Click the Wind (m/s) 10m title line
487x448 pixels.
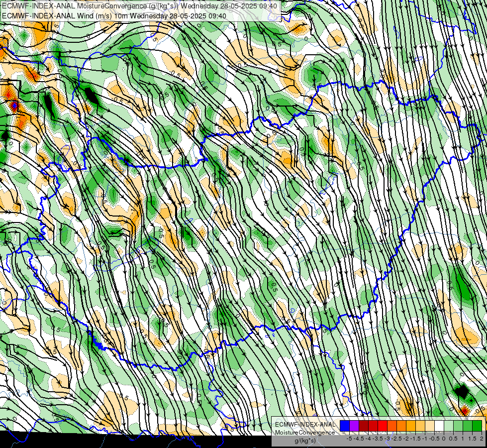114,15
